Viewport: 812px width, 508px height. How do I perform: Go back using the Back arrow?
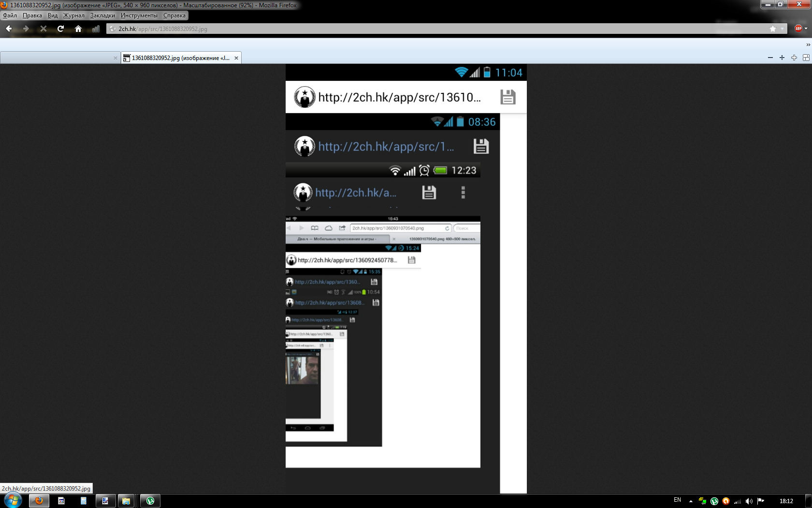[9, 29]
